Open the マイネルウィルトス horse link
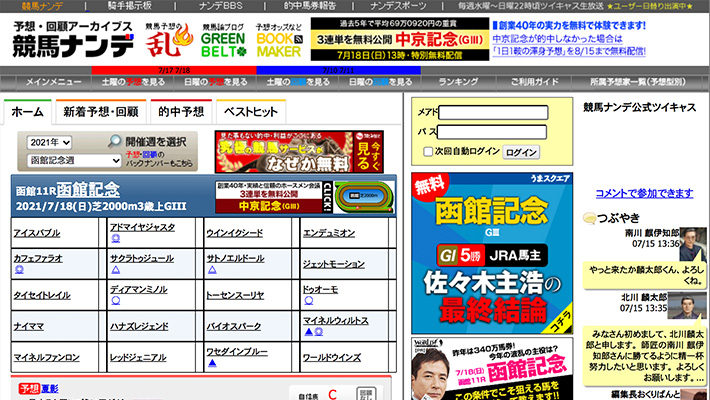 tap(336, 320)
